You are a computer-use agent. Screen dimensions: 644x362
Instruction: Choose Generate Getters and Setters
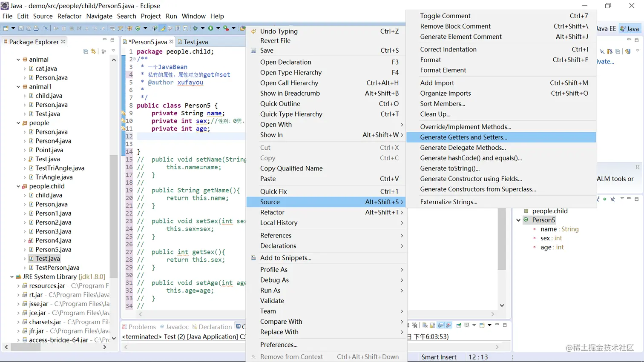(501, 137)
